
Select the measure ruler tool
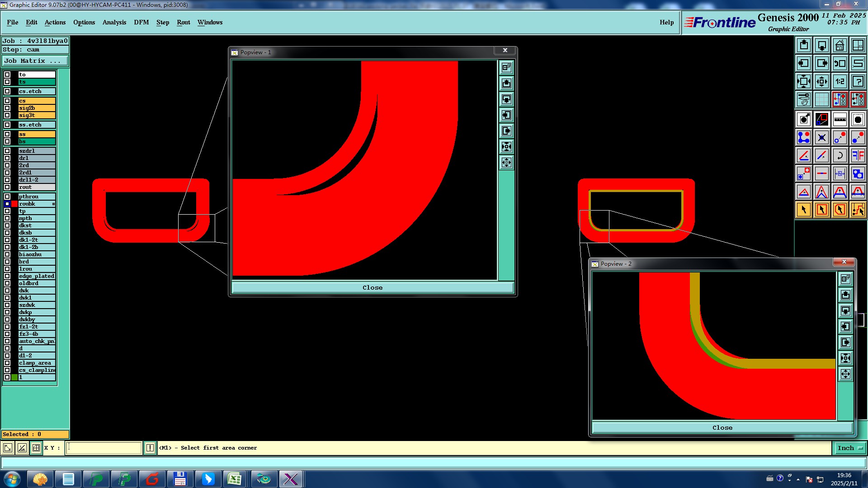pyautogui.click(x=840, y=119)
